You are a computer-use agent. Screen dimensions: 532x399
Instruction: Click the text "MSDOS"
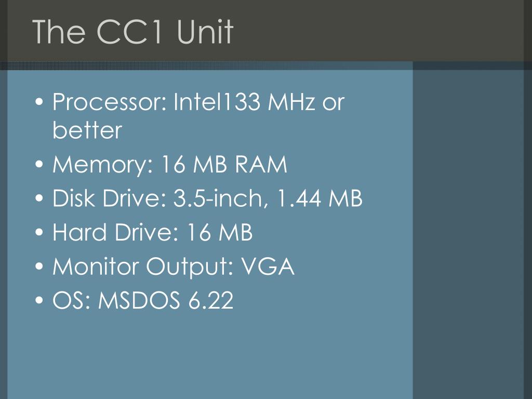click(139, 300)
